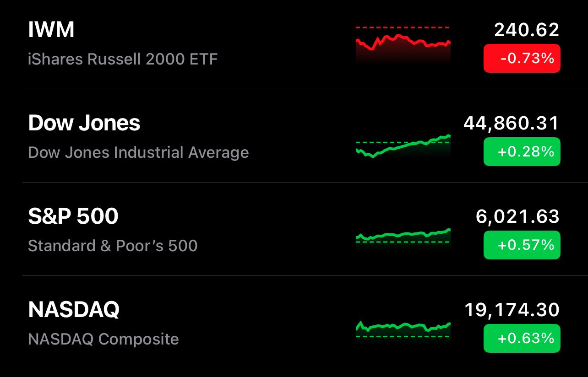This screenshot has width=588, height=377.
Task: Select the IWM price 240.62
Action: (x=527, y=30)
